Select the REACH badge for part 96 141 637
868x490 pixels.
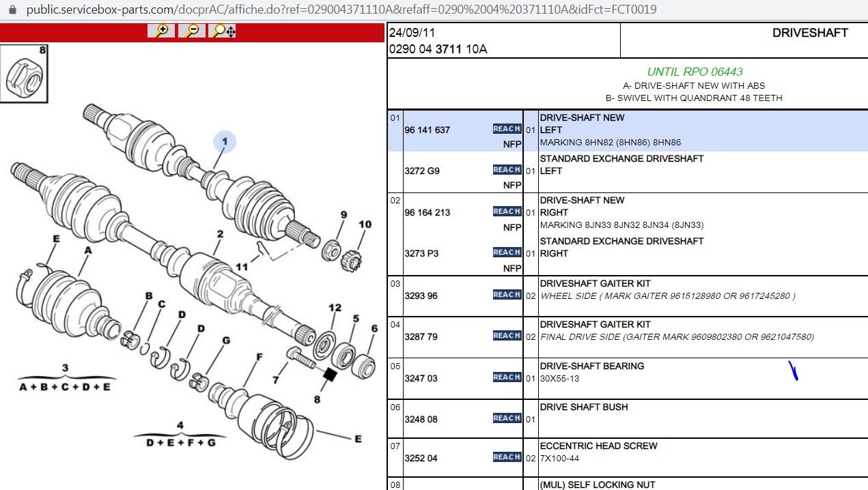pos(507,129)
